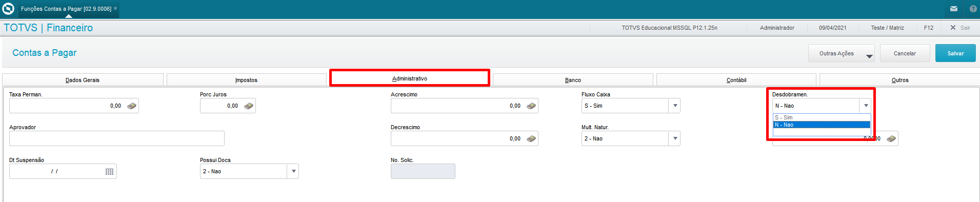Expand the Fluxo Caixa dropdown

pyautogui.click(x=675, y=106)
